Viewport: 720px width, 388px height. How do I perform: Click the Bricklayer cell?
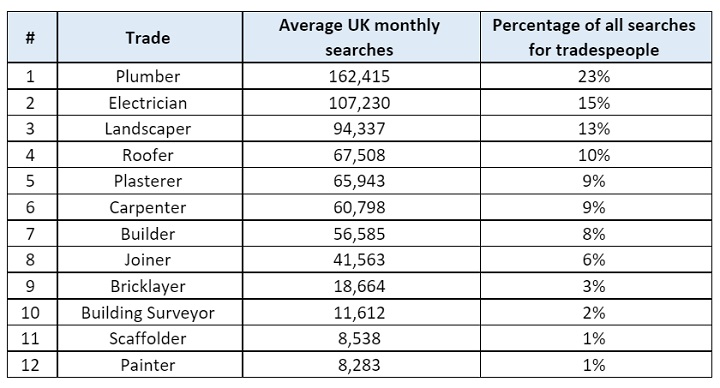(150, 286)
